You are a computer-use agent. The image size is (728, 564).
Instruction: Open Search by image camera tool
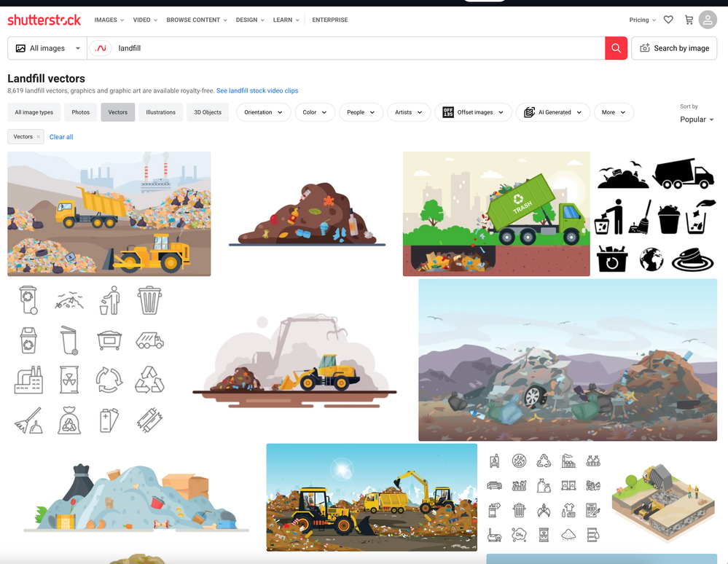click(x=673, y=47)
